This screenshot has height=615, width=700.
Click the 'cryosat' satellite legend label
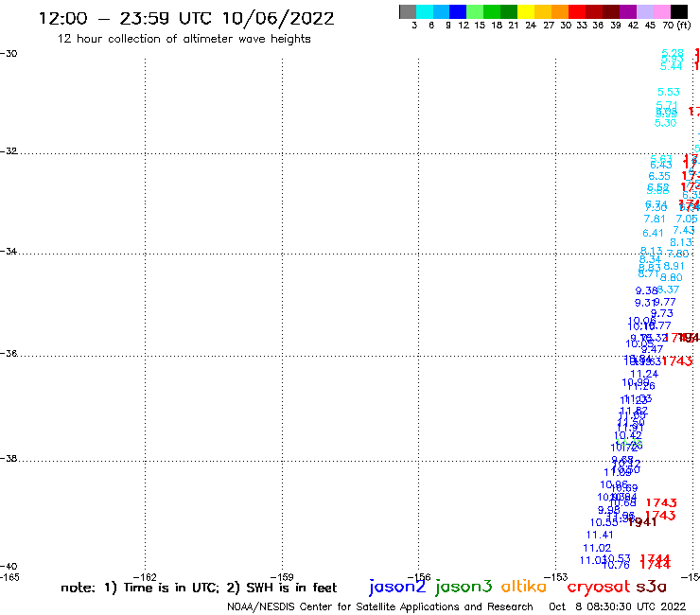tap(599, 587)
